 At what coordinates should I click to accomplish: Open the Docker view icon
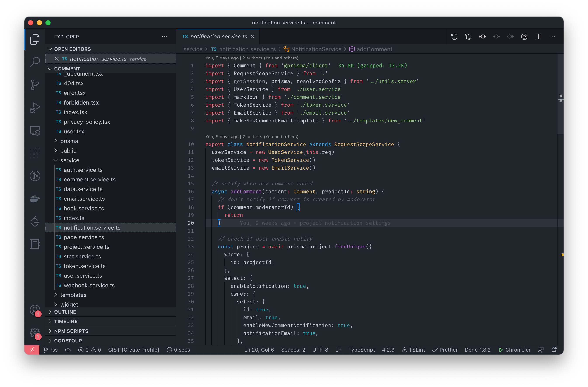pyautogui.click(x=35, y=199)
